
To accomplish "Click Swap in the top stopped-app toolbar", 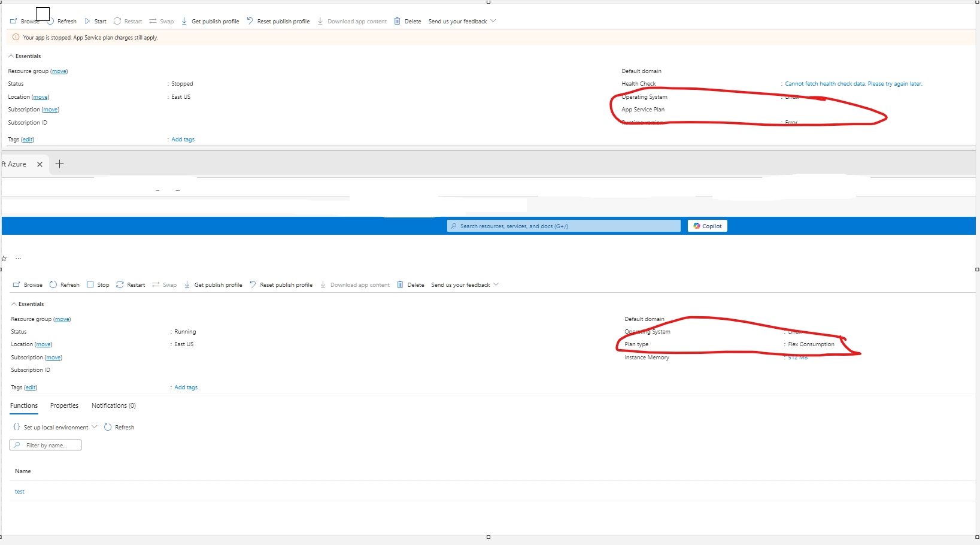I will point(162,21).
